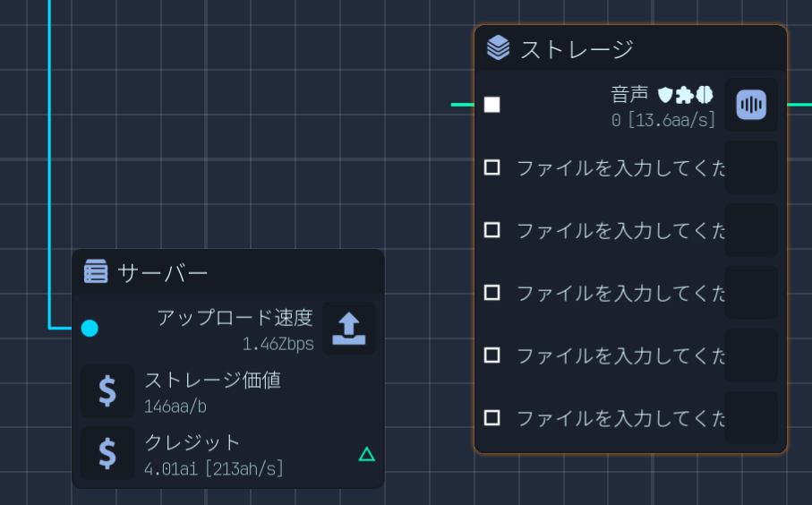Screen dimensions: 812x505
Task: Click the green triangle on the クレジット row
Action: pyautogui.click(x=366, y=455)
